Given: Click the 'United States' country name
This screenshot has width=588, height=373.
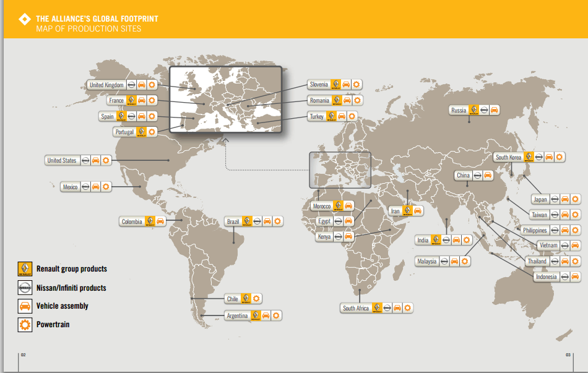Looking at the screenshot, I should click(62, 160).
